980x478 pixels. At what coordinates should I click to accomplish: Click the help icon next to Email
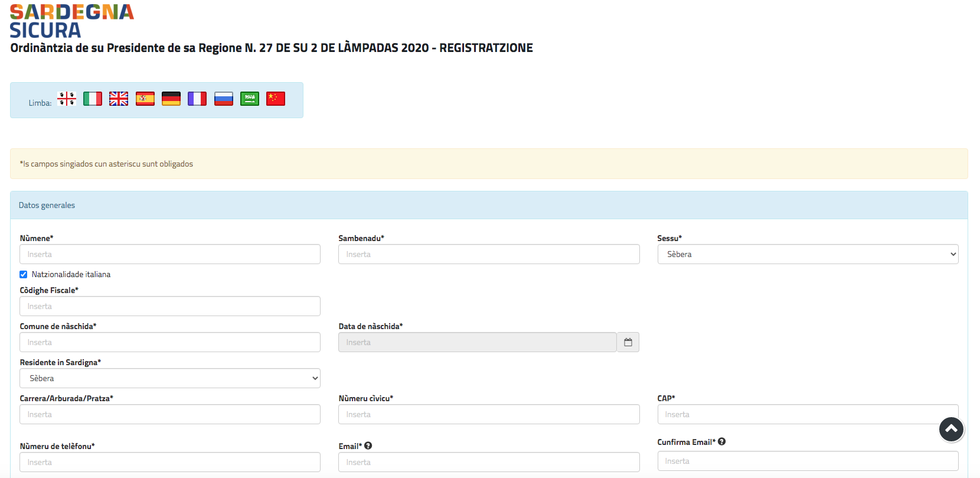(368, 446)
